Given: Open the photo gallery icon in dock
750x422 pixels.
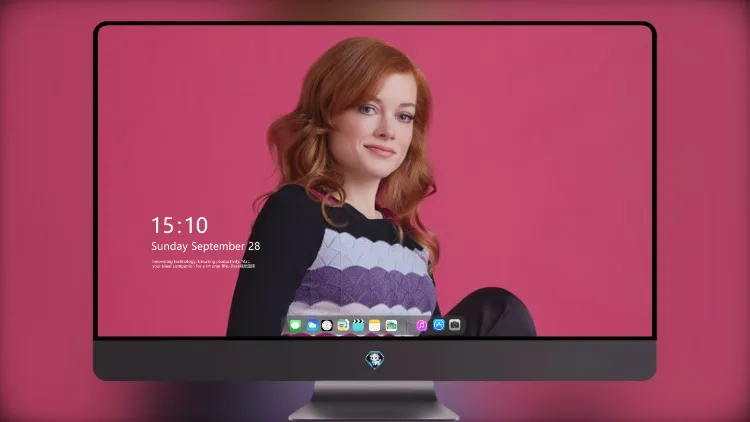Looking at the screenshot, I should click(x=391, y=326).
